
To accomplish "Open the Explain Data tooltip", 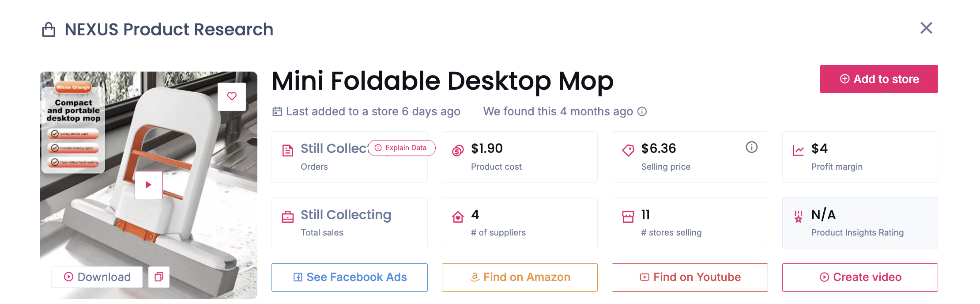I will [401, 148].
